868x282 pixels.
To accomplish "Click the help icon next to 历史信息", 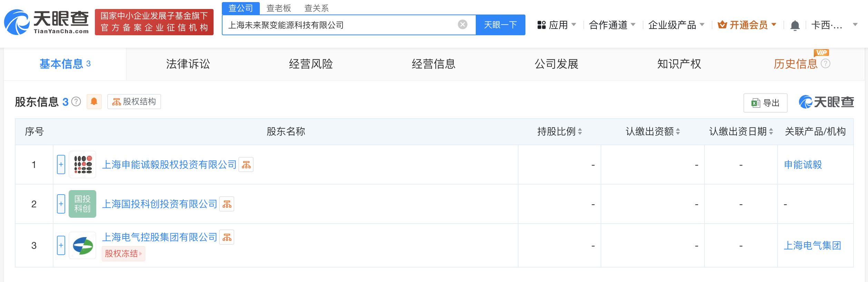I will 826,64.
